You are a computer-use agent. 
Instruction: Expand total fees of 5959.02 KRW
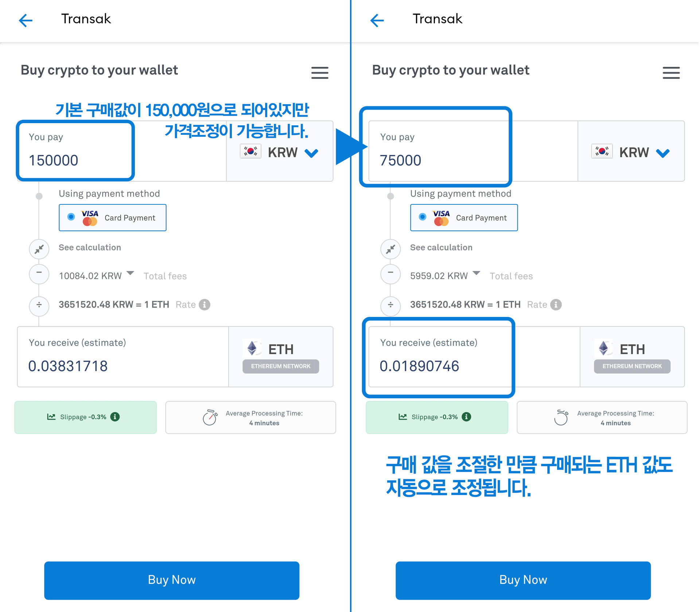pos(477,273)
